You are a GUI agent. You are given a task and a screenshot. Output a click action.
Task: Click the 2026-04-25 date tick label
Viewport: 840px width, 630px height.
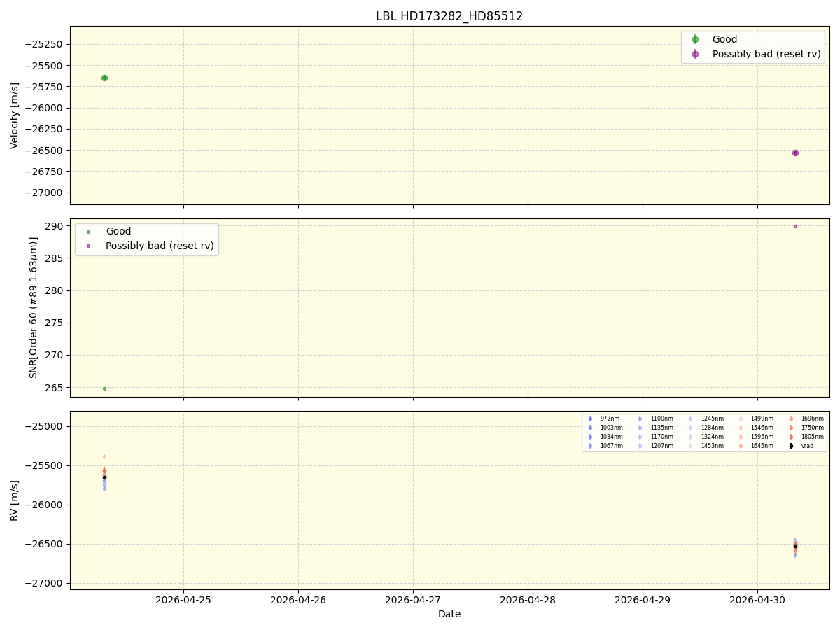coord(183,600)
